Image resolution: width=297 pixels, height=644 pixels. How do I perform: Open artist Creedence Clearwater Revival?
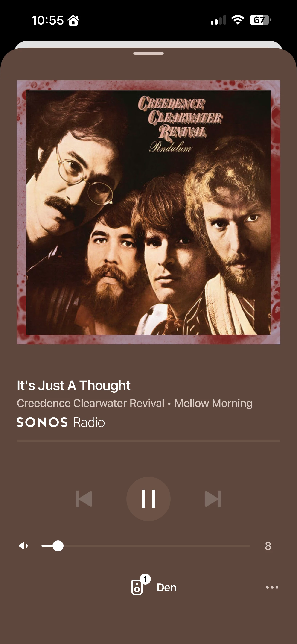(x=90, y=403)
